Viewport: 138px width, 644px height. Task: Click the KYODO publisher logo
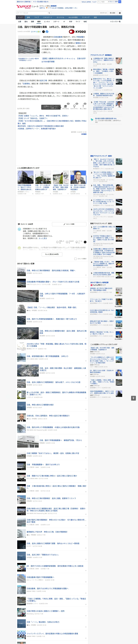(77, 32)
